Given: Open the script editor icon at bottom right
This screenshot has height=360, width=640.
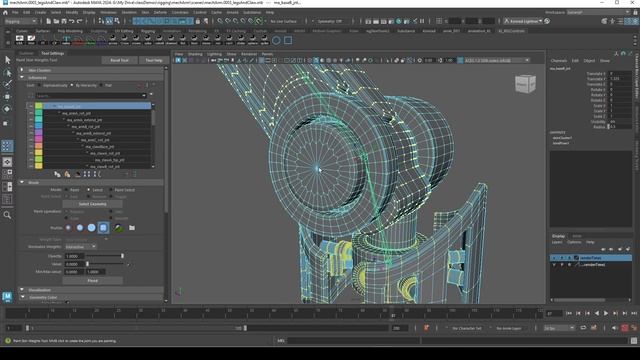Looking at the screenshot, I should tap(633, 340).
